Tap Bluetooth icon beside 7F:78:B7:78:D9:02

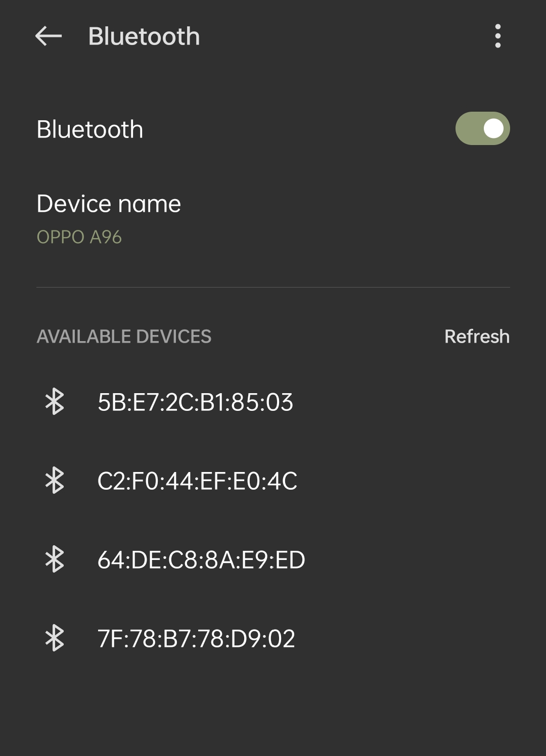click(55, 638)
